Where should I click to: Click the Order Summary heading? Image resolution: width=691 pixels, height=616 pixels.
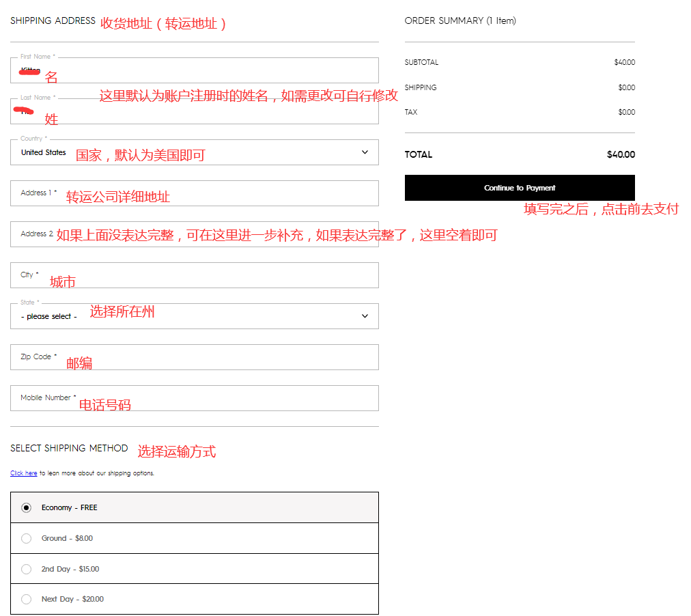point(460,20)
